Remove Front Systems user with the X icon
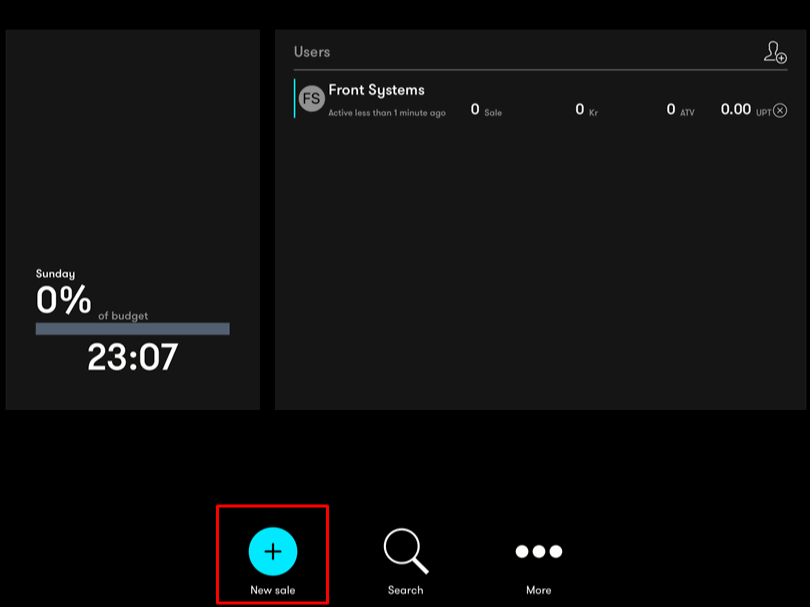 point(780,111)
